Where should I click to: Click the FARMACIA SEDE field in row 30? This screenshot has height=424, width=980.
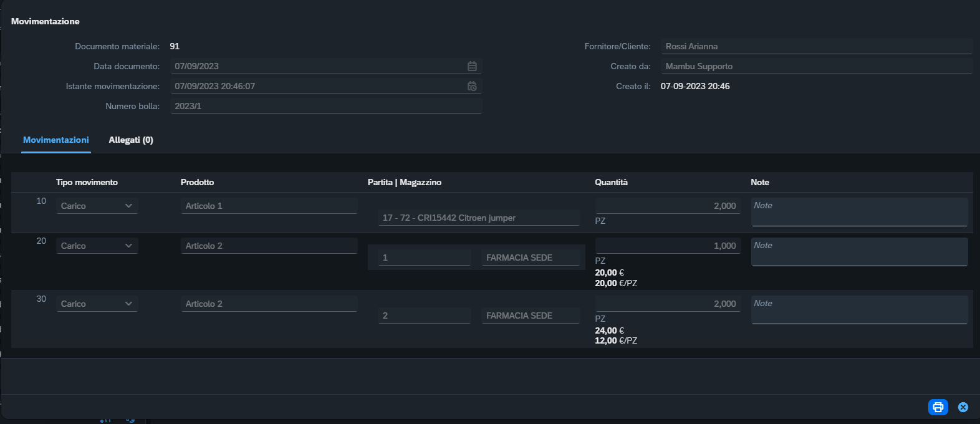(531, 316)
